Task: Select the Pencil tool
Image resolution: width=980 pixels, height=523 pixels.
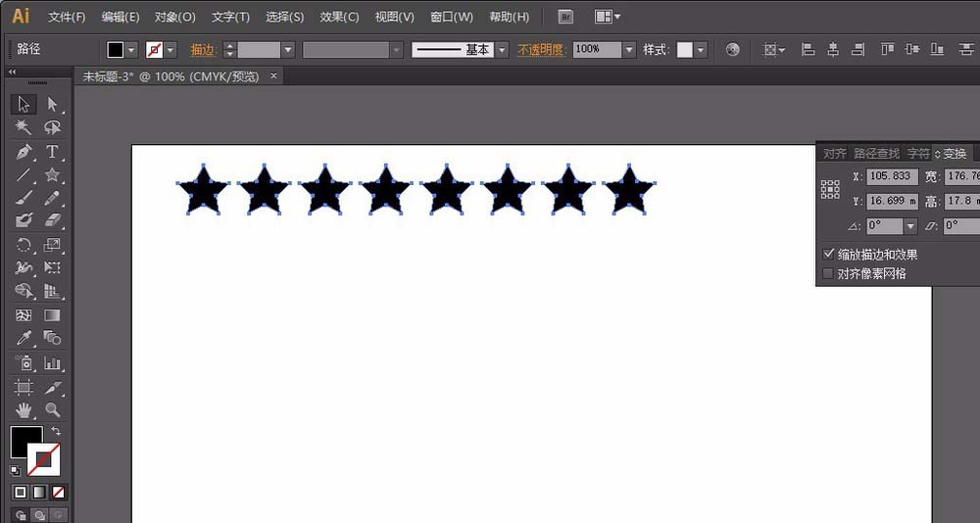Action: coord(53,198)
